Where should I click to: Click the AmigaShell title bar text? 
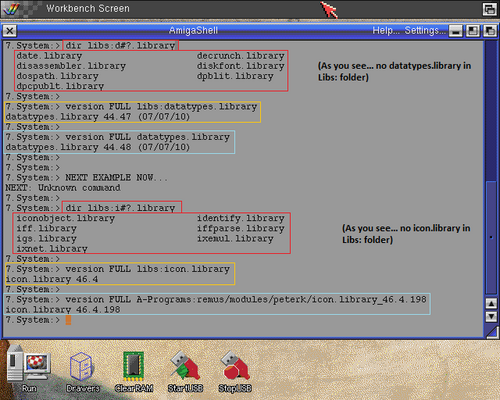193,31
